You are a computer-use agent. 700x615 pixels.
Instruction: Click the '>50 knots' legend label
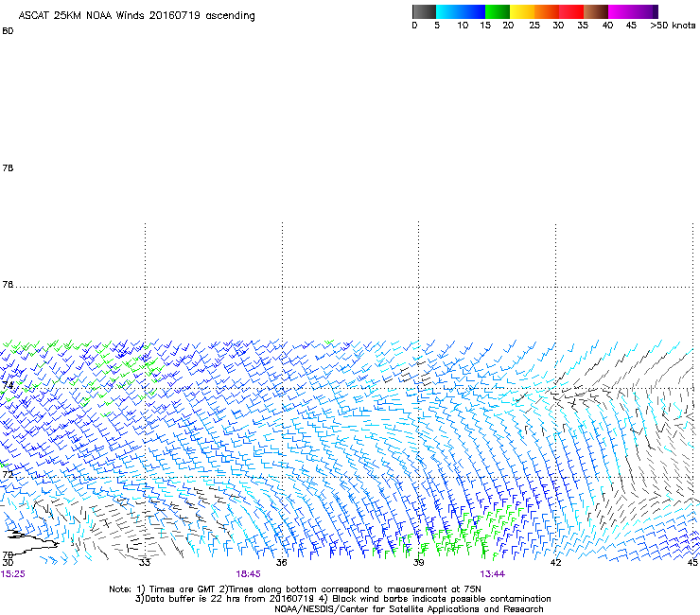673,26
